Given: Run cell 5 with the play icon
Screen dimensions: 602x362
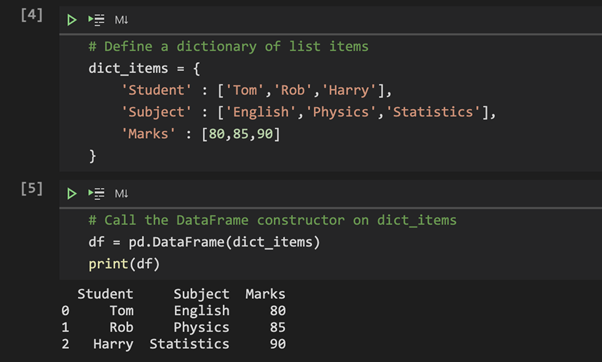Looking at the screenshot, I should click(x=71, y=193).
